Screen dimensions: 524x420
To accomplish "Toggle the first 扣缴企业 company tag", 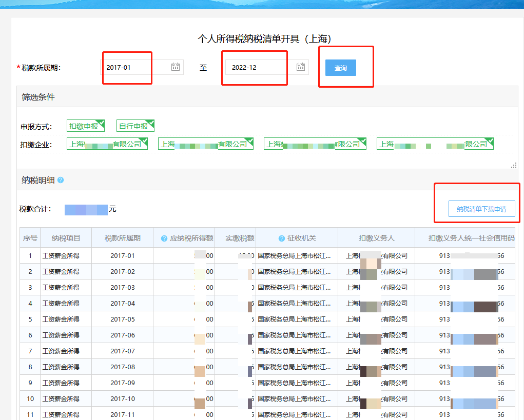I will [x=107, y=144].
